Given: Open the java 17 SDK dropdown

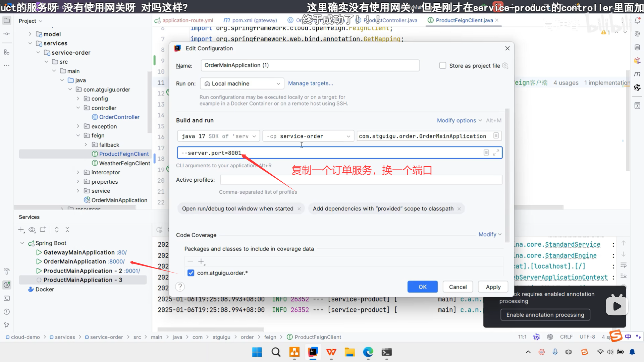Looking at the screenshot, I should [x=218, y=136].
